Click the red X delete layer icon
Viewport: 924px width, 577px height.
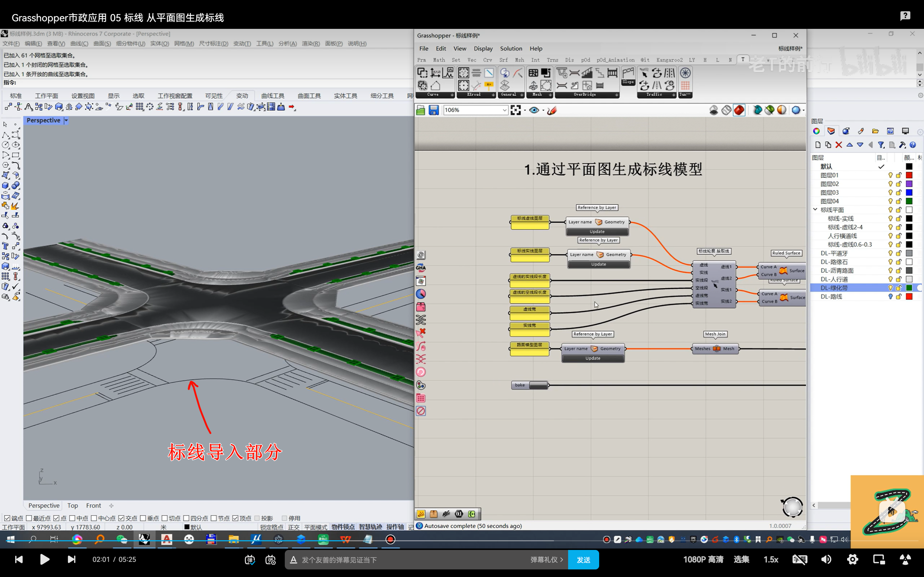pos(838,145)
